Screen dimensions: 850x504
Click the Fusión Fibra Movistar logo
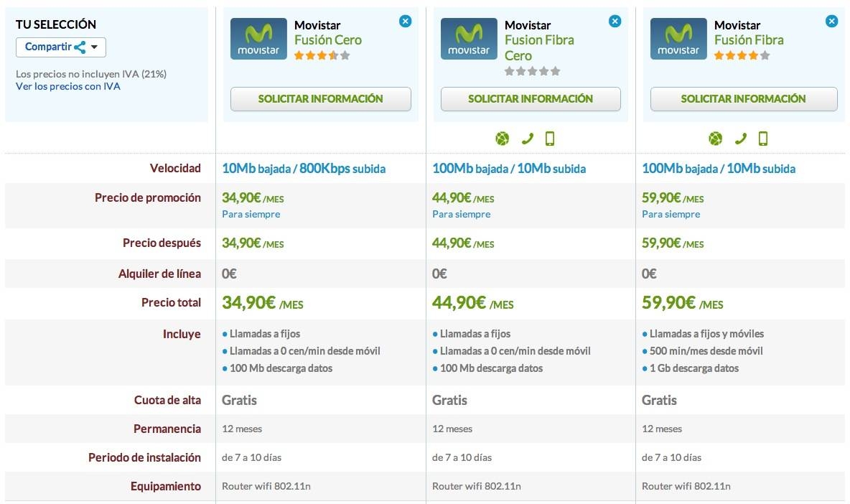(678, 39)
